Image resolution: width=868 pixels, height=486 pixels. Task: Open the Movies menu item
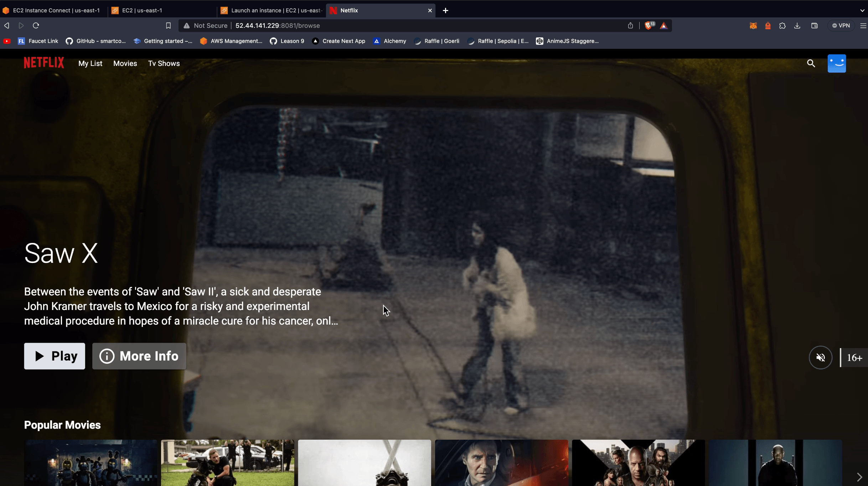[x=125, y=63]
